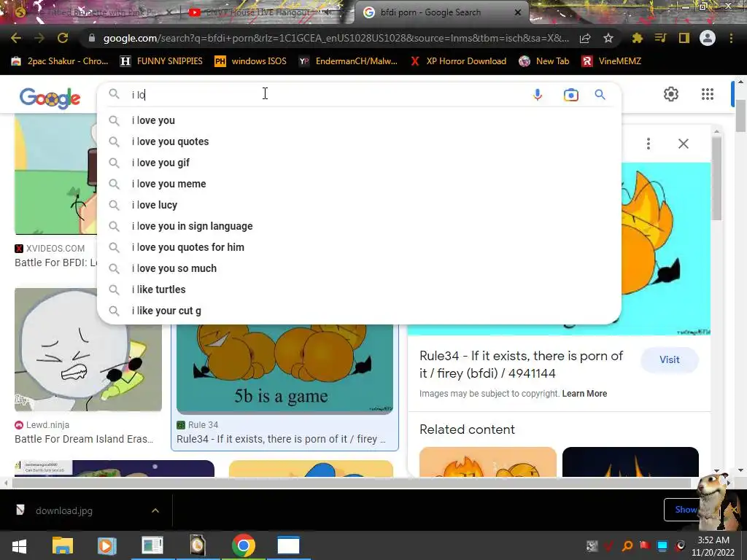
Task: Open the New Tab bookmark
Action: pyautogui.click(x=544, y=61)
